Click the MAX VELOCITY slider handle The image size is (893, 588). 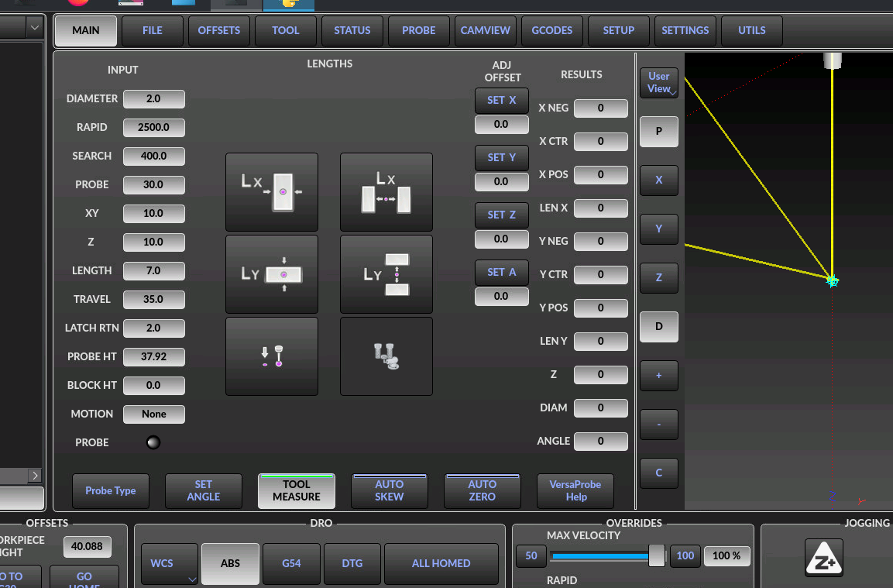[657, 555]
